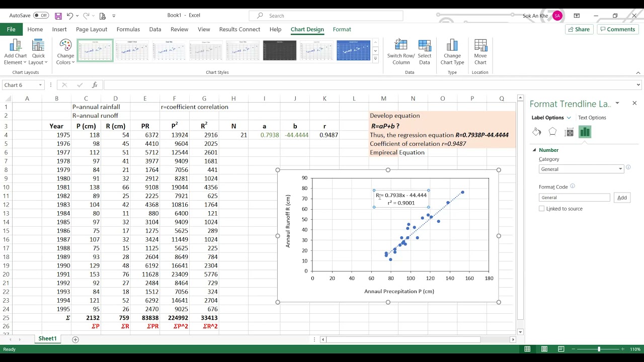The height and width of the screenshot is (362, 644).
Task: Switch to the Formulas tab
Action: click(x=128, y=29)
